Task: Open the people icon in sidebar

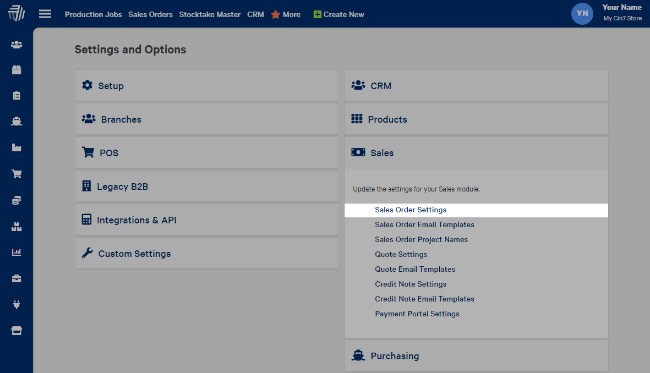Action: pyautogui.click(x=17, y=45)
